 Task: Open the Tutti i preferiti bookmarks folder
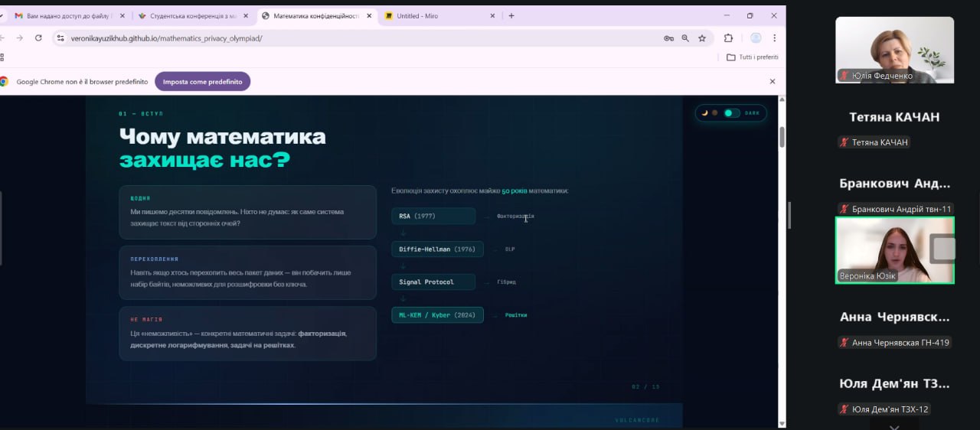pyautogui.click(x=752, y=57)
